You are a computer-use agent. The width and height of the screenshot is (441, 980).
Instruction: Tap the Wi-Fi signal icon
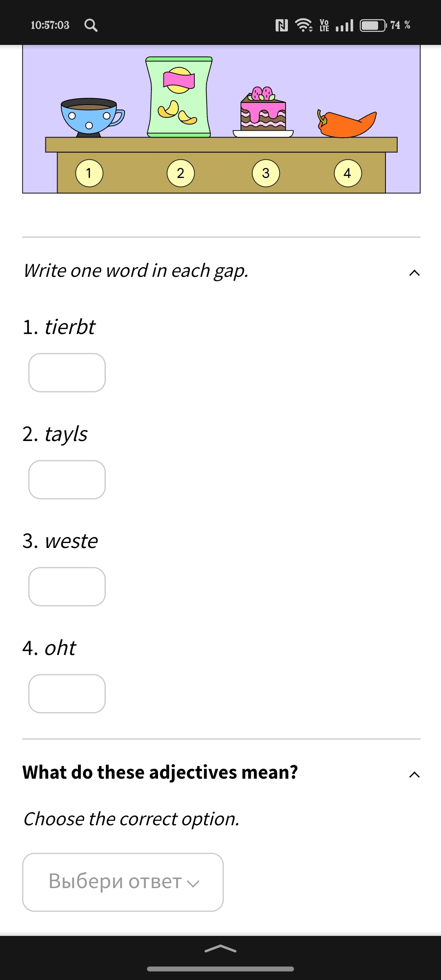[304, 25]
